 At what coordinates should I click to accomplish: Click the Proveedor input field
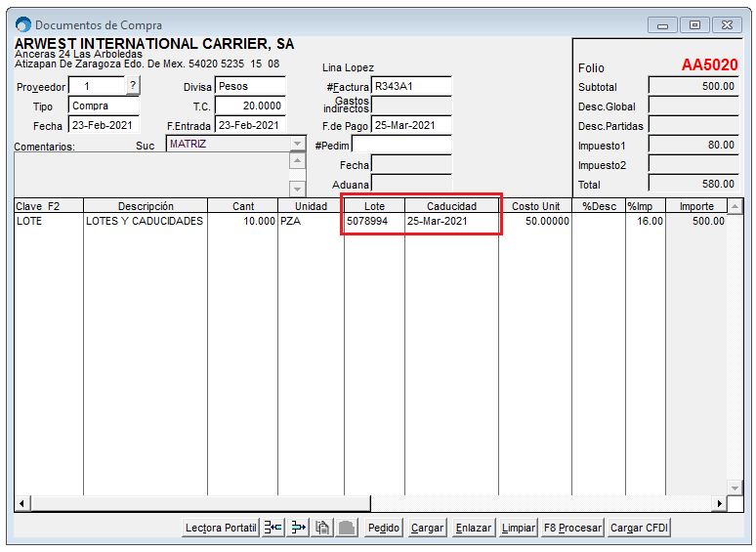[97, 86]
